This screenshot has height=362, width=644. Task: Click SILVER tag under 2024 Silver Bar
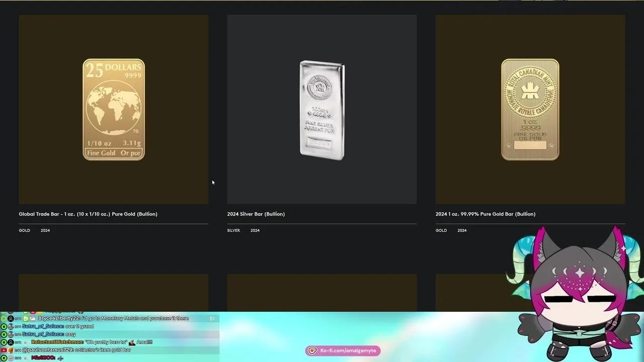(233, 230)
